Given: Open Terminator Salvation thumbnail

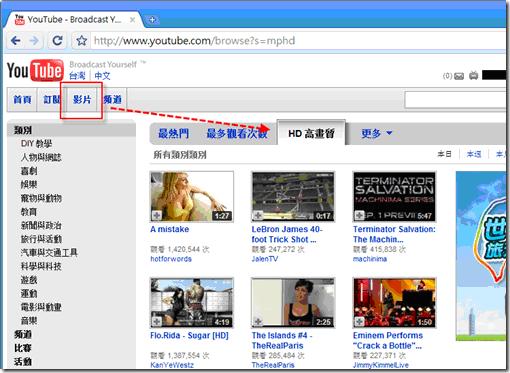Looking at the screenshot, I should click(x=394, y=197).
